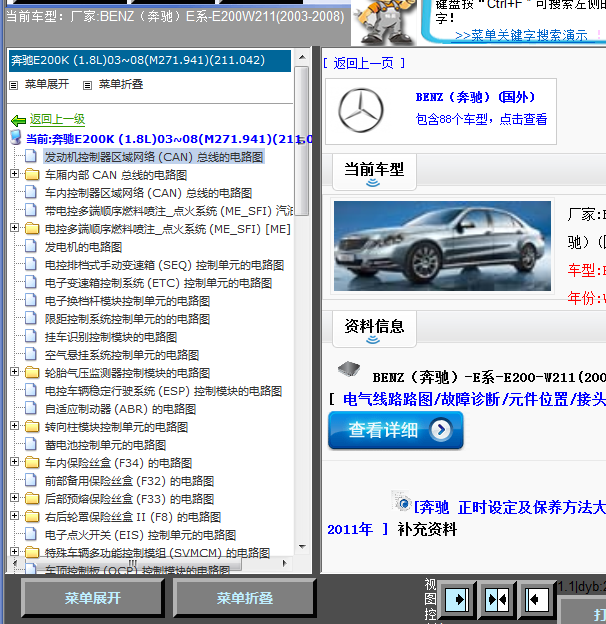606x624 pixels.
Task: Open 前部备用保险丝盒 (F32) 的电路图
Action: 129,481
